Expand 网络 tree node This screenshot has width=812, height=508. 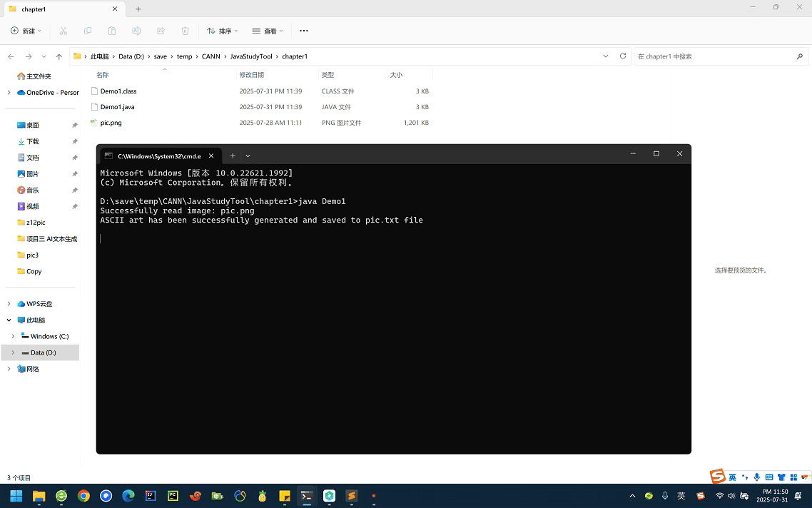pos(9,369)
